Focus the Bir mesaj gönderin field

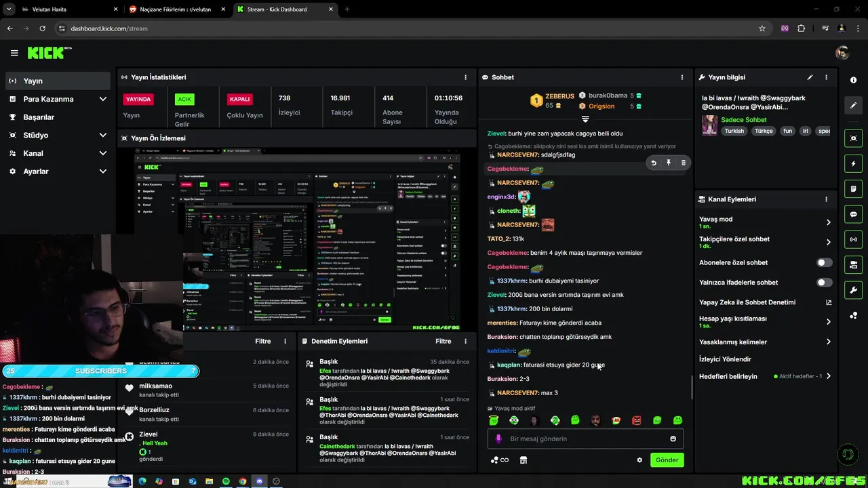585,439
